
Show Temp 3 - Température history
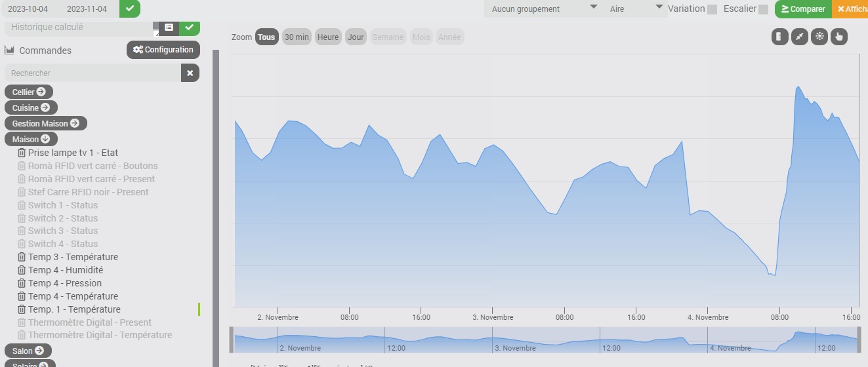pyautogui.click(x=73, y=257)
